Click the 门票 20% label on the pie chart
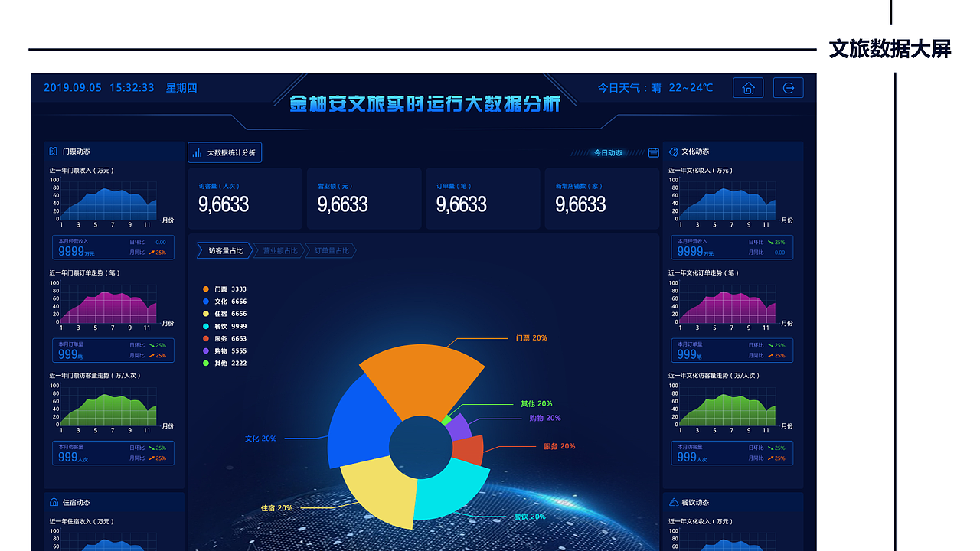 531,337
